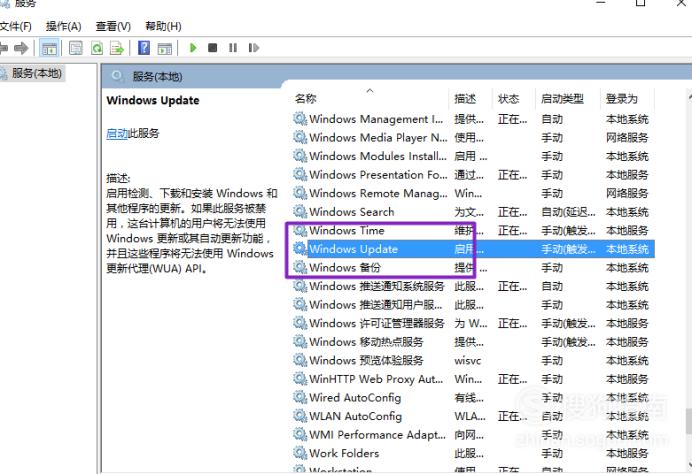Select the Windows 移动热点服务 row

[x=473, y=342]
